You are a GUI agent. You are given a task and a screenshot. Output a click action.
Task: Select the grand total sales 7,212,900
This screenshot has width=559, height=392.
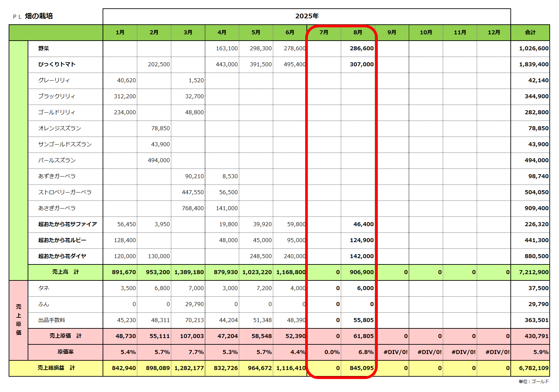[533, 272]
